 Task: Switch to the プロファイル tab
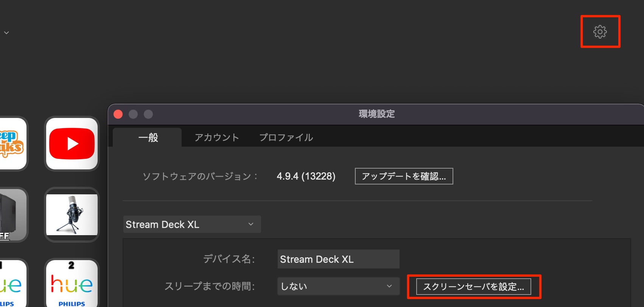[x=286, y=137]
